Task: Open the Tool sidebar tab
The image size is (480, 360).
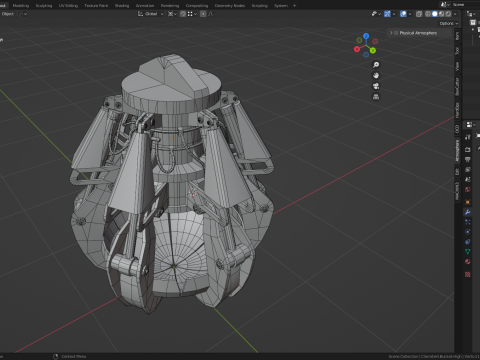Action: click(x=457, y=51)
